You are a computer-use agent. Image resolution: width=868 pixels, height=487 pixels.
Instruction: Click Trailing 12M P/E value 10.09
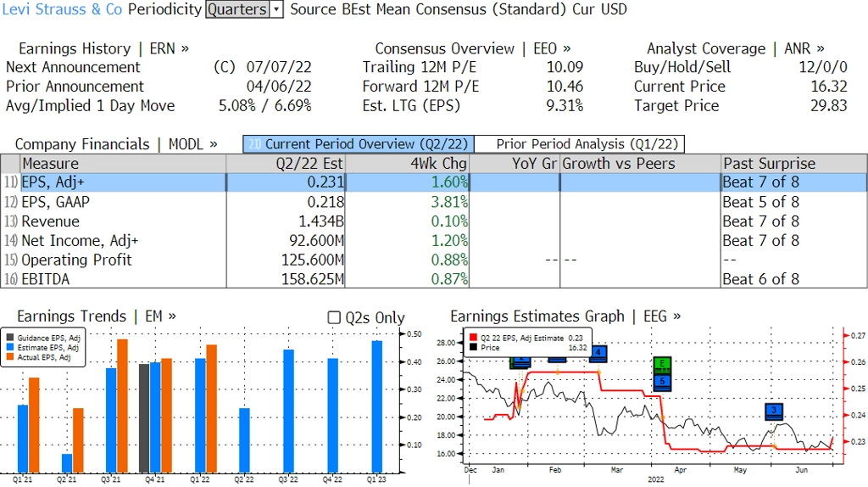565,67
